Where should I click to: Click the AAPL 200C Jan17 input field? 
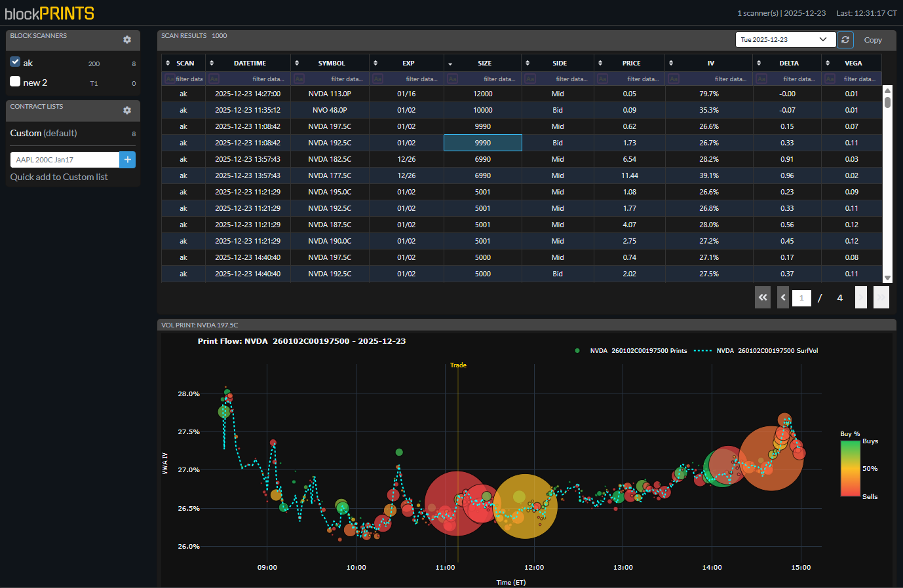pos(65,160)
